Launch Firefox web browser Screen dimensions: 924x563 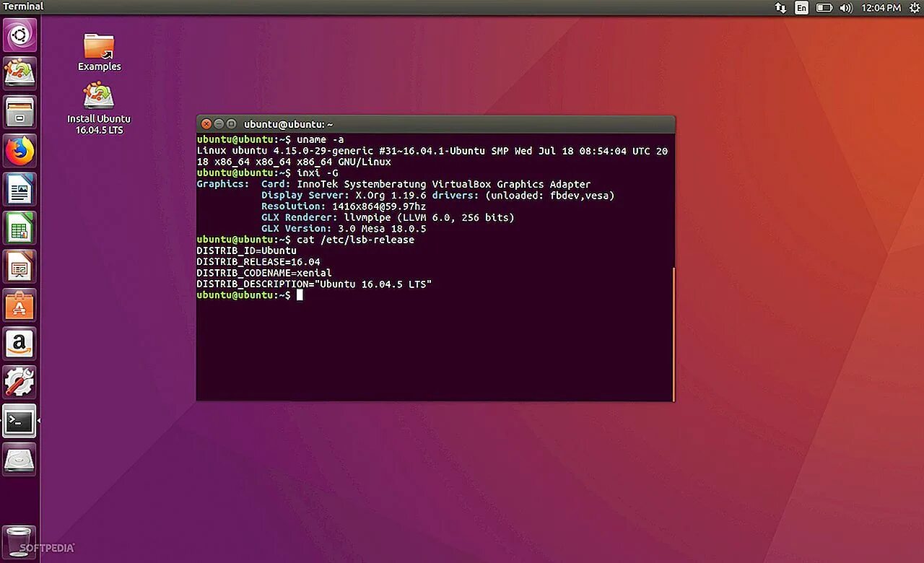(x=19, y=152)
